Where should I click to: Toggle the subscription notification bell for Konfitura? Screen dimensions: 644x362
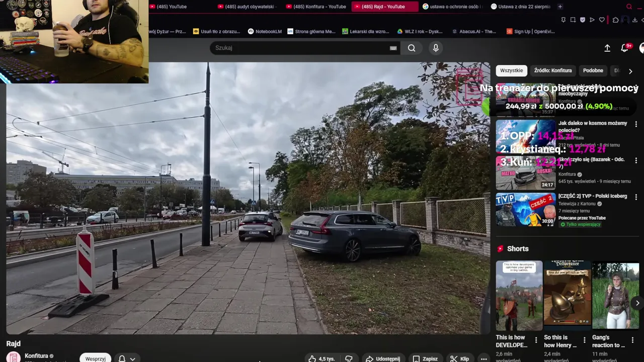point(127,358)
